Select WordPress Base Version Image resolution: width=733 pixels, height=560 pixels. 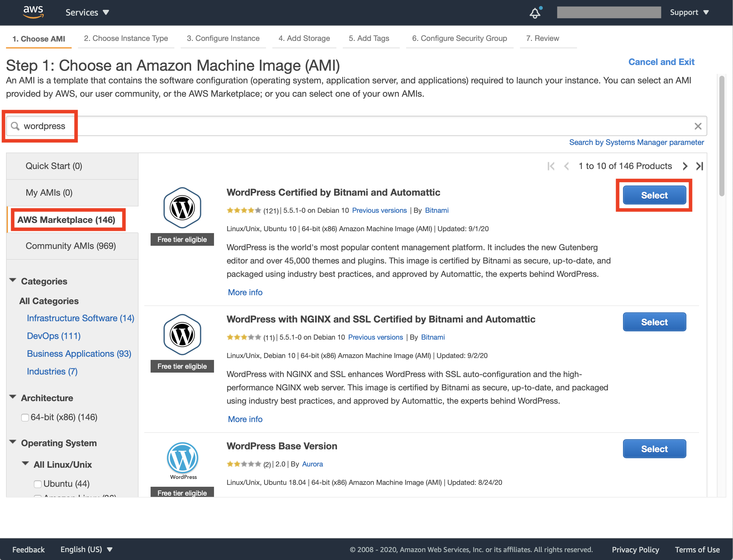pos(654,449)
